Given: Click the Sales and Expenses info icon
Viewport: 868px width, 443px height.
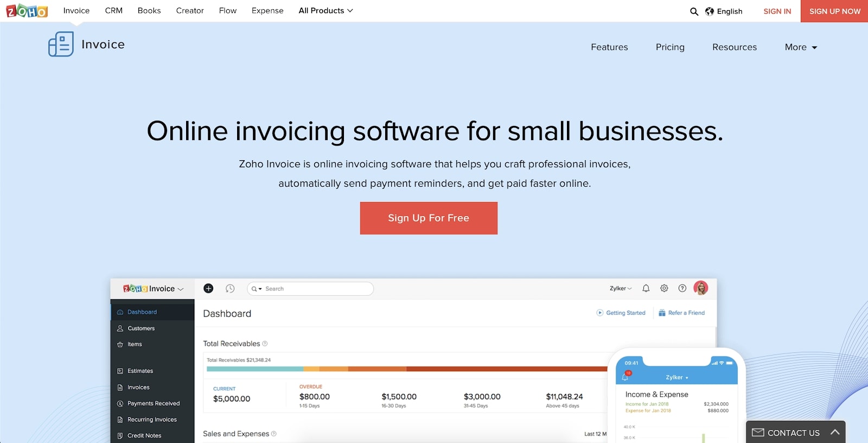Looking at the screenshot, I should coord(274,434).
